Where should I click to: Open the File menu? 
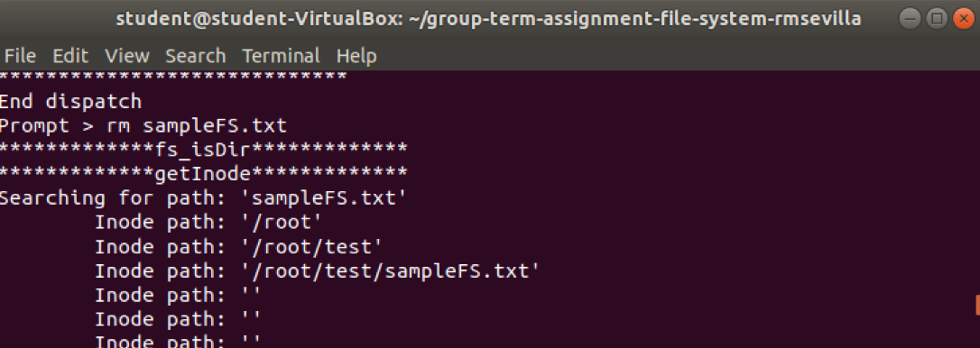20,56
